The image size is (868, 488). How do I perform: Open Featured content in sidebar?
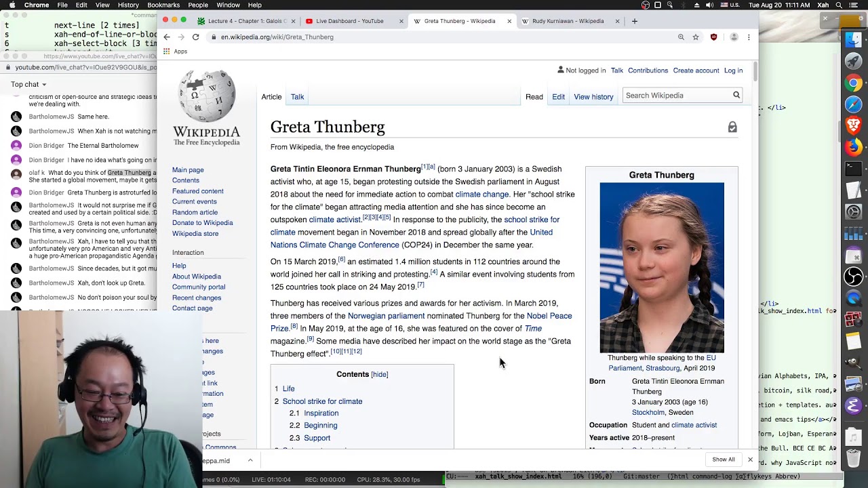point(197,191)
